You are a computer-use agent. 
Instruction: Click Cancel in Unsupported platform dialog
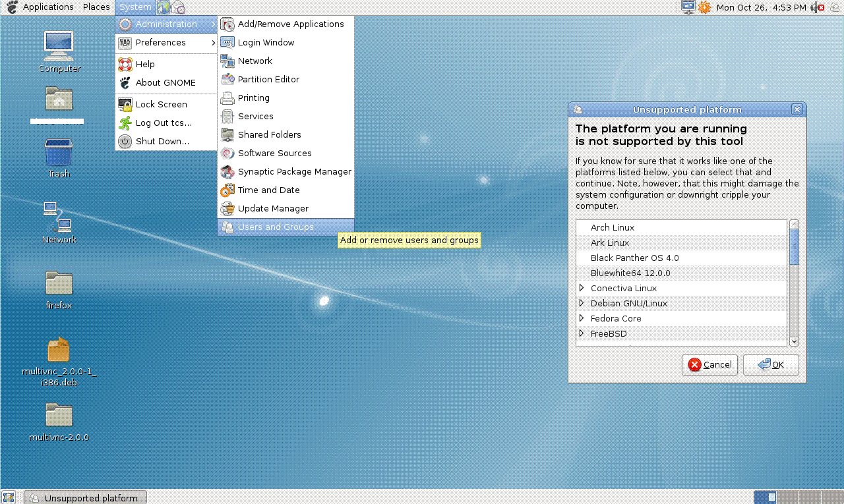[x=709, y=365]
